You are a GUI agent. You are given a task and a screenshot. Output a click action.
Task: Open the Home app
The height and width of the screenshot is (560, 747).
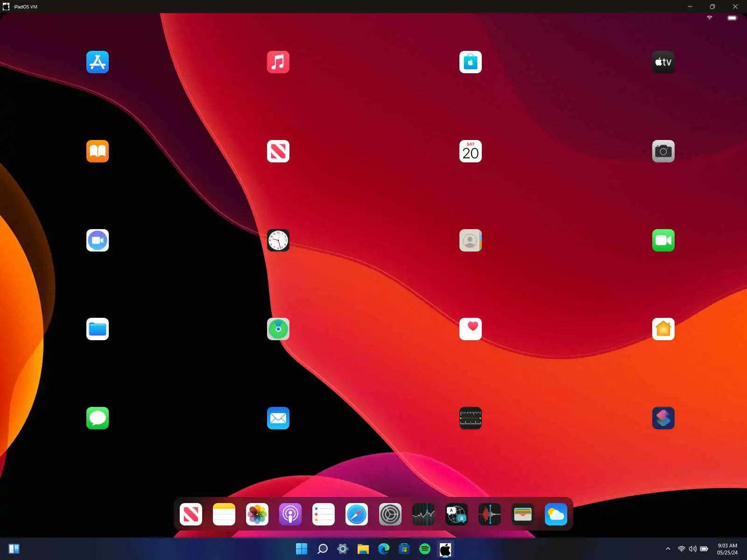pyautogui.click(x=663, y=329)
